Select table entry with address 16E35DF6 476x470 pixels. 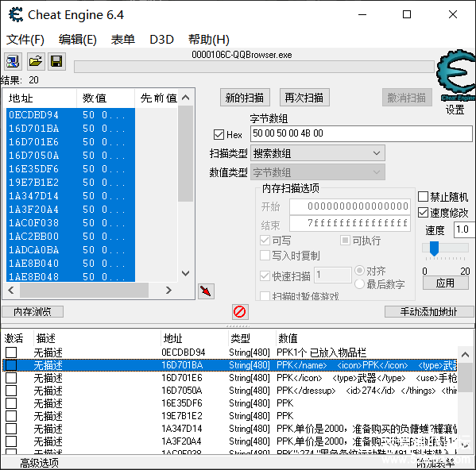pyautogui.click(x=230, y=403)
